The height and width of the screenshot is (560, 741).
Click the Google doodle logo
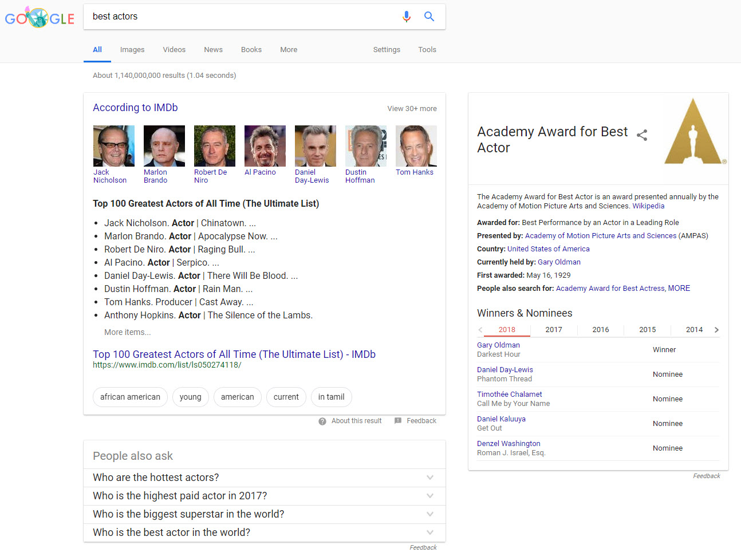(40, 18)
